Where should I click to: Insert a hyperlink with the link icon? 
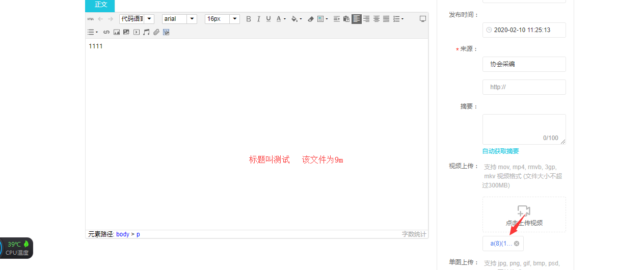pyautogui.click(x=106, y=32)
